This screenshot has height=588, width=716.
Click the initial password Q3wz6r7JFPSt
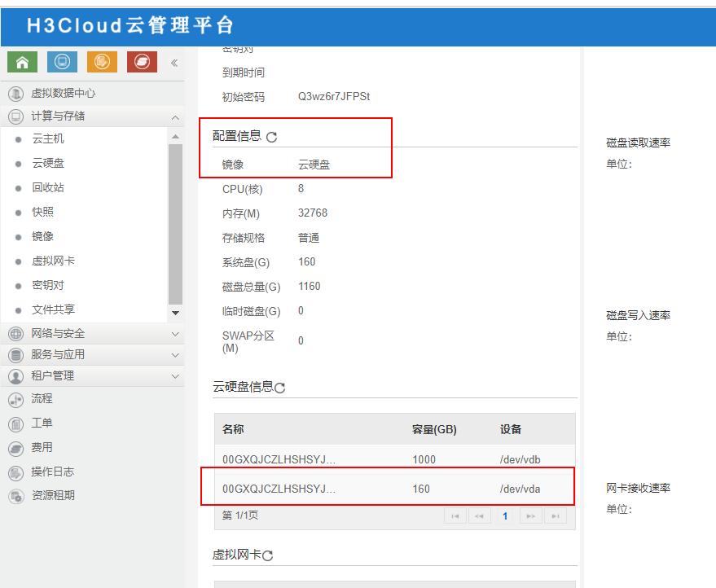[334, 96]
